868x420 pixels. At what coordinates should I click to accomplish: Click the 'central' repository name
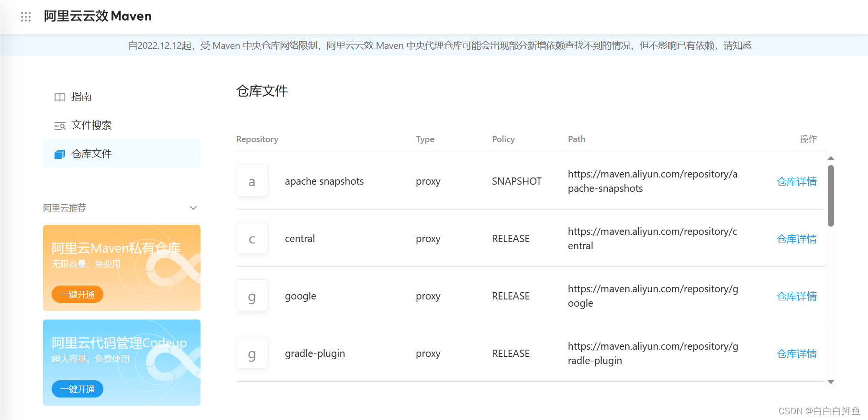coord(300,239)
